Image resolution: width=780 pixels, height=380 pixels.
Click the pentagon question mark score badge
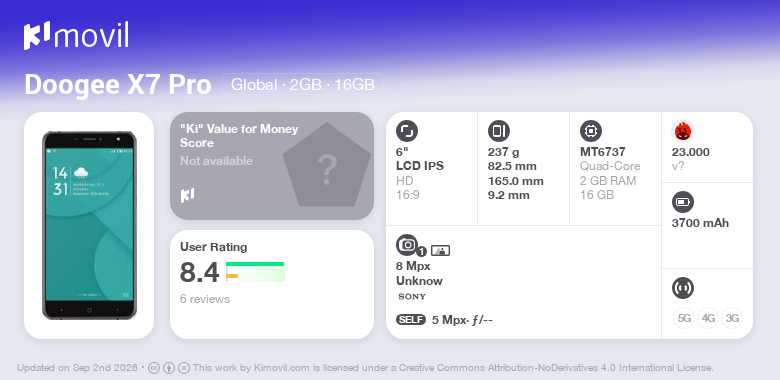(x=327, y=165)
